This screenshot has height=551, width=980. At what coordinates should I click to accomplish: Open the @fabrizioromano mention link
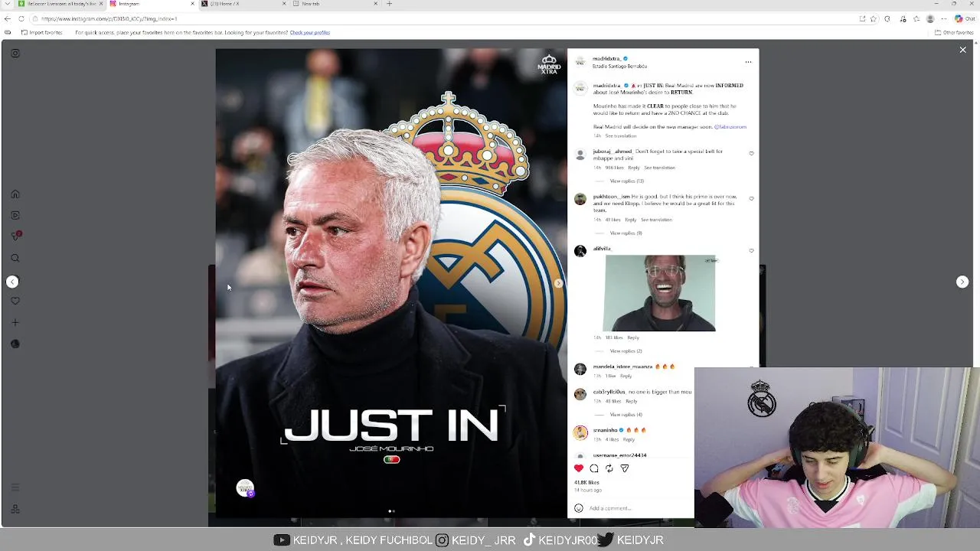(x=730, y=127)
